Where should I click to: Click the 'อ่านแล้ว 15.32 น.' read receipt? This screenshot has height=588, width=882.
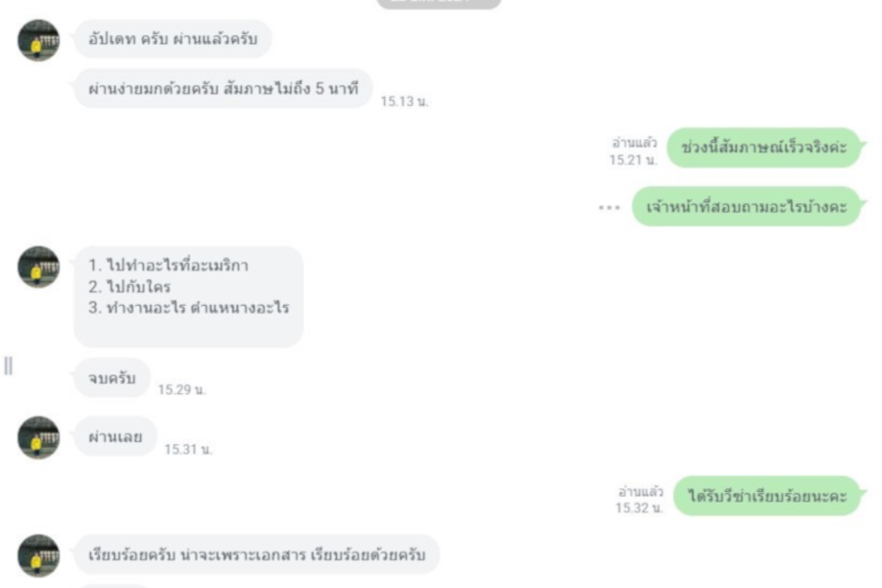click(640, 500)
